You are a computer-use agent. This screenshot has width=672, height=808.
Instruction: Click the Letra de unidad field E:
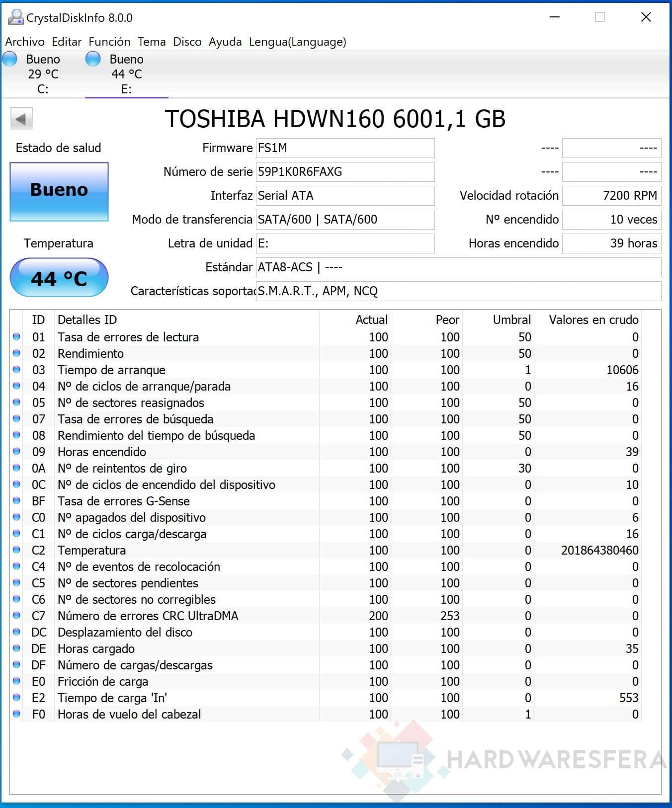[x=345, y=243]
